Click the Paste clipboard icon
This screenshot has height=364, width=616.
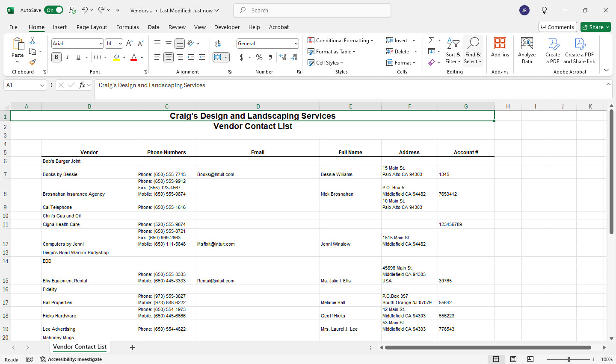18,44
